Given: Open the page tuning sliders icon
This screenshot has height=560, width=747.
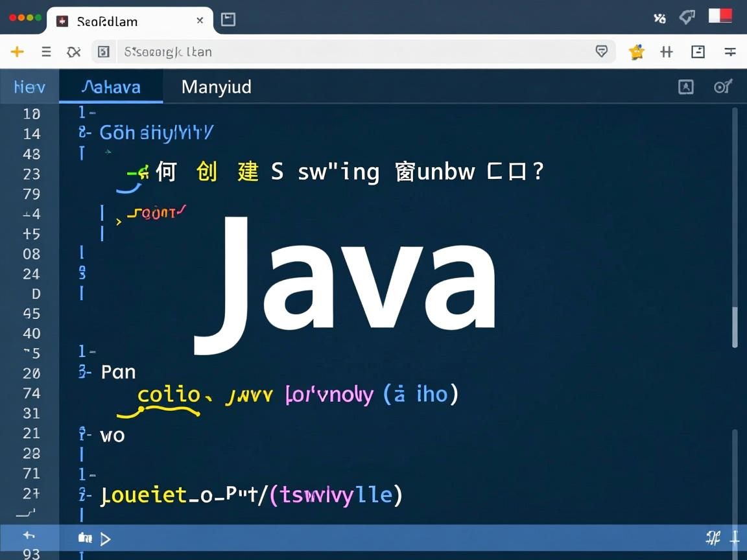Looking at the screenshot, I should click(x=731, y=52).
